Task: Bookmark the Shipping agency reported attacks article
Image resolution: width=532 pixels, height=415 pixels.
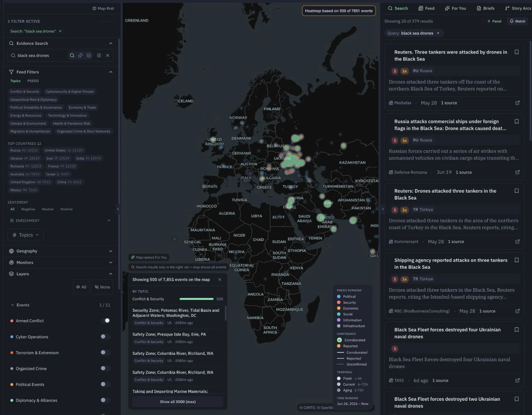Action: click(516, 260)
